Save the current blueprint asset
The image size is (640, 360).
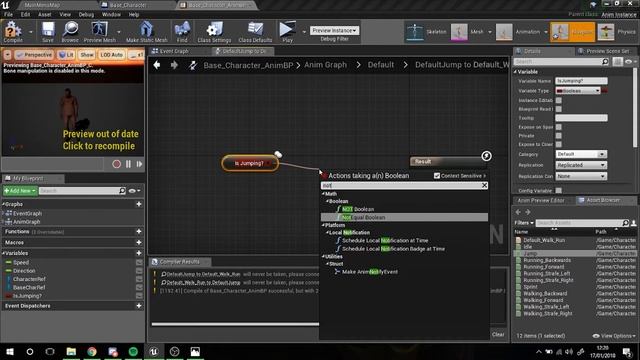pos(48,31)
